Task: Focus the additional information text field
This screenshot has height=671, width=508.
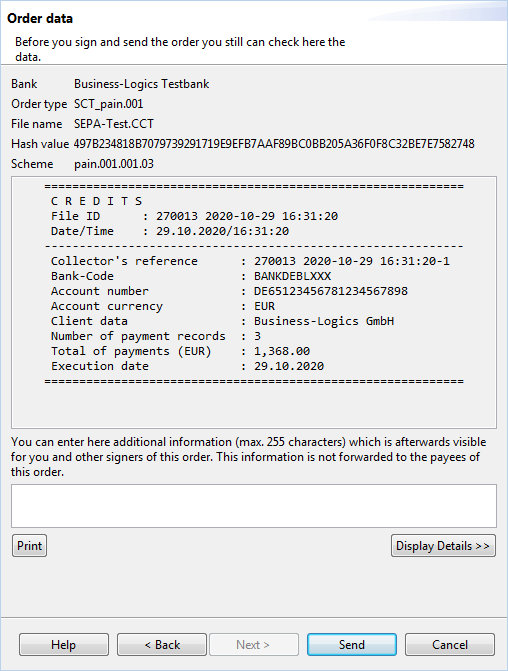Action: 254,506
